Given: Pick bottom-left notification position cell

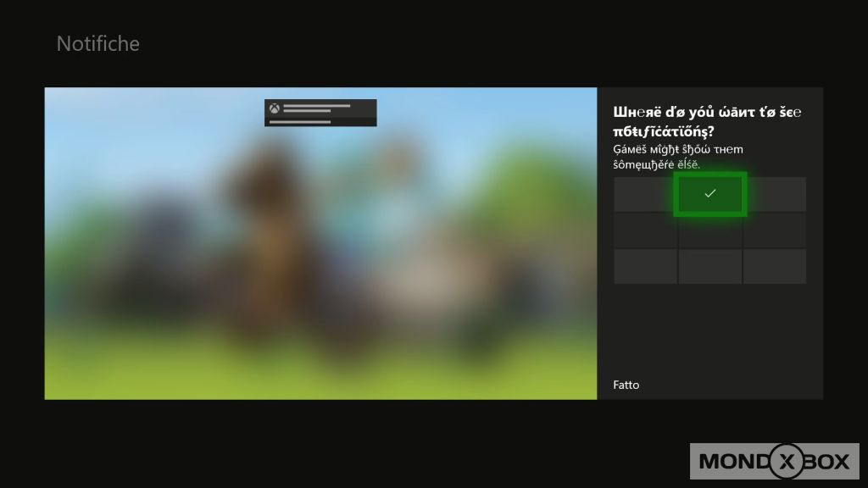Looking at the screenshot, I should click(x=645, y=267).
